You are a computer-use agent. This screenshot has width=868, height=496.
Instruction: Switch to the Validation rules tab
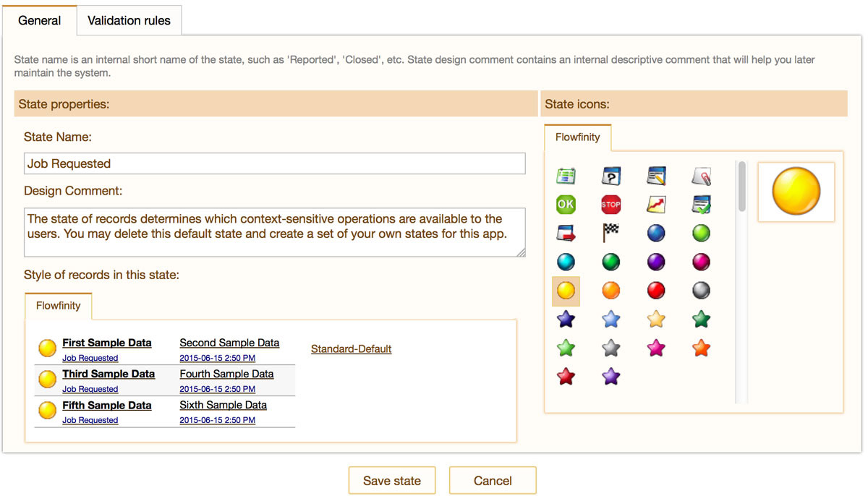click(129, 20)
